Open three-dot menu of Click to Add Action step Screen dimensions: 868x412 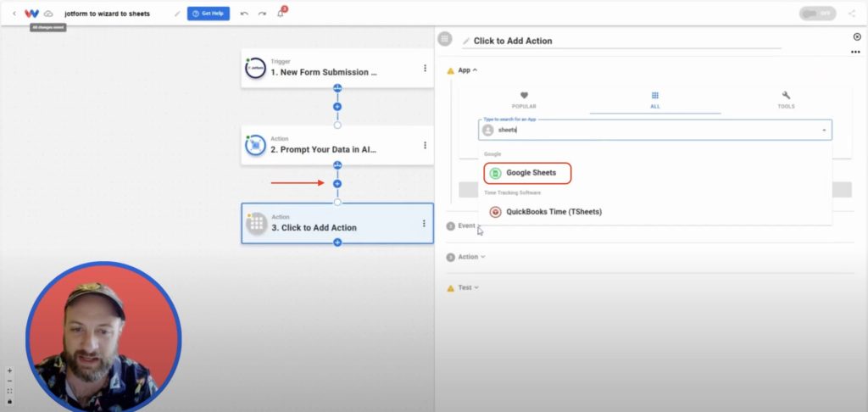424,223
